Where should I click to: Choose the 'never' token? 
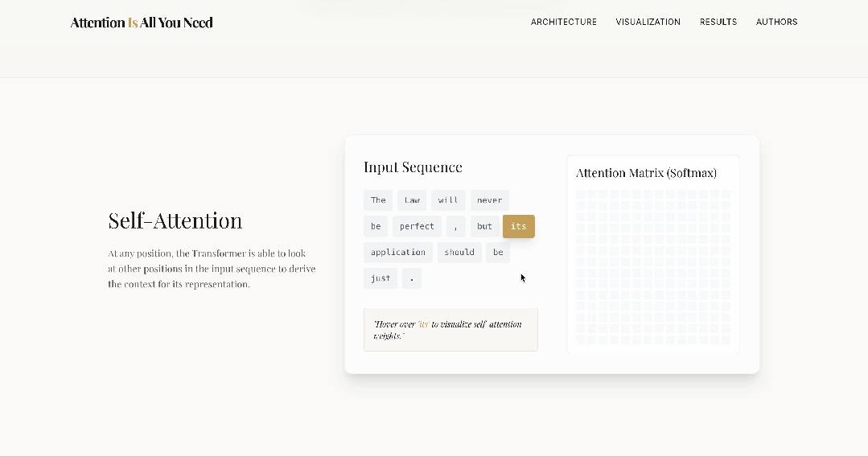point(489,200)
